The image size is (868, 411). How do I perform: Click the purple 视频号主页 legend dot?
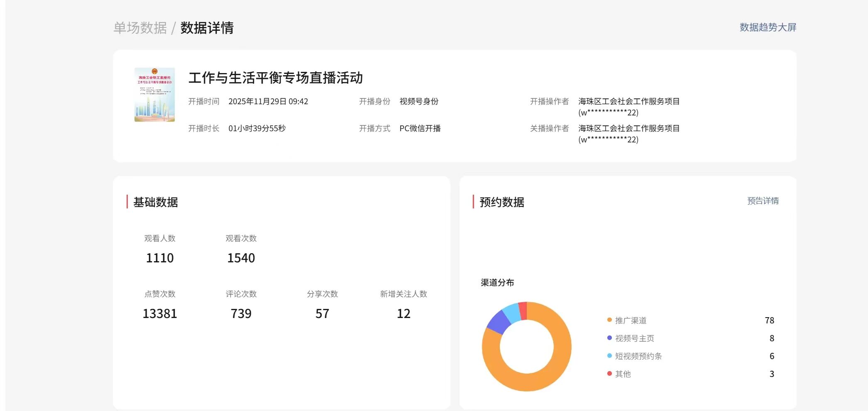pyautogui.click(x=609, y=338)
